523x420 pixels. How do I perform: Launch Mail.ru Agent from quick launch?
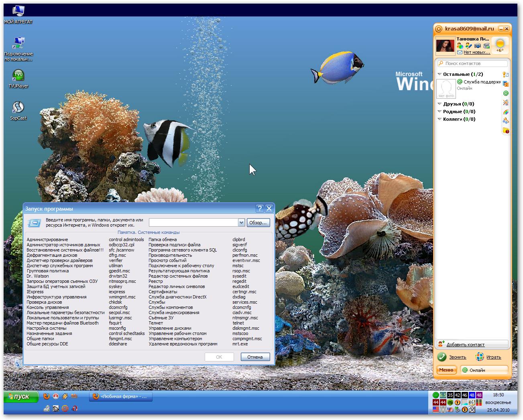(x=65, y=408)
